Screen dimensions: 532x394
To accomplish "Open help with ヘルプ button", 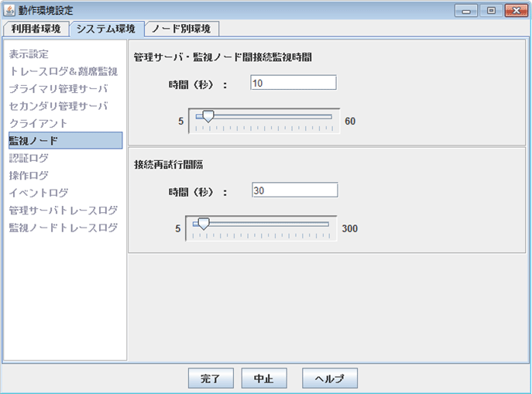I will [x=330, y=378].
